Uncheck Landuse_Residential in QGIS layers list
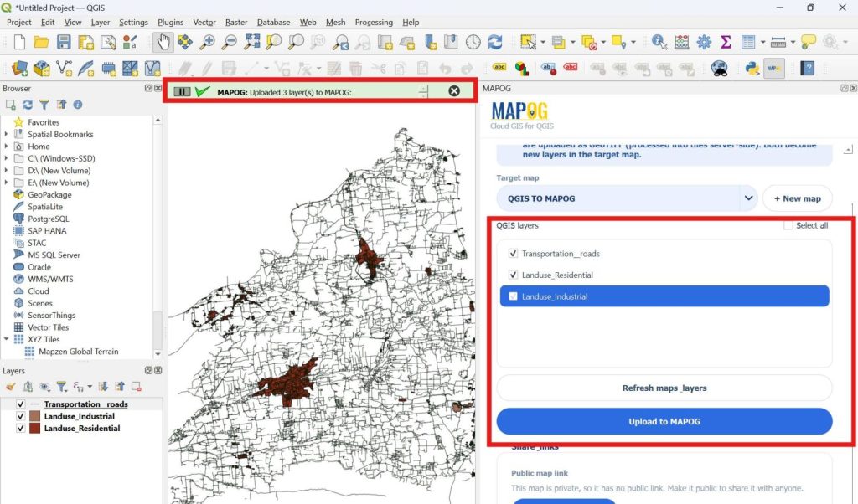This screenshot has height=504, width=858. coord(513,275)
